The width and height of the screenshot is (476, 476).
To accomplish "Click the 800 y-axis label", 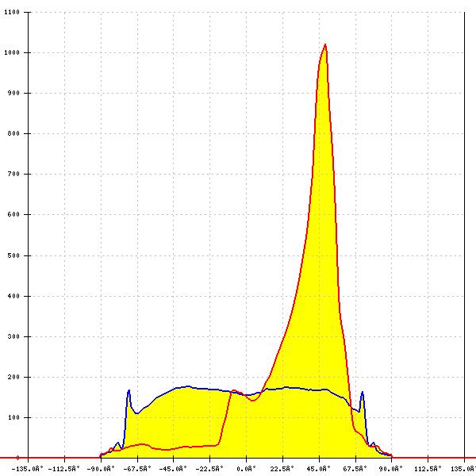I will point(13,133).
